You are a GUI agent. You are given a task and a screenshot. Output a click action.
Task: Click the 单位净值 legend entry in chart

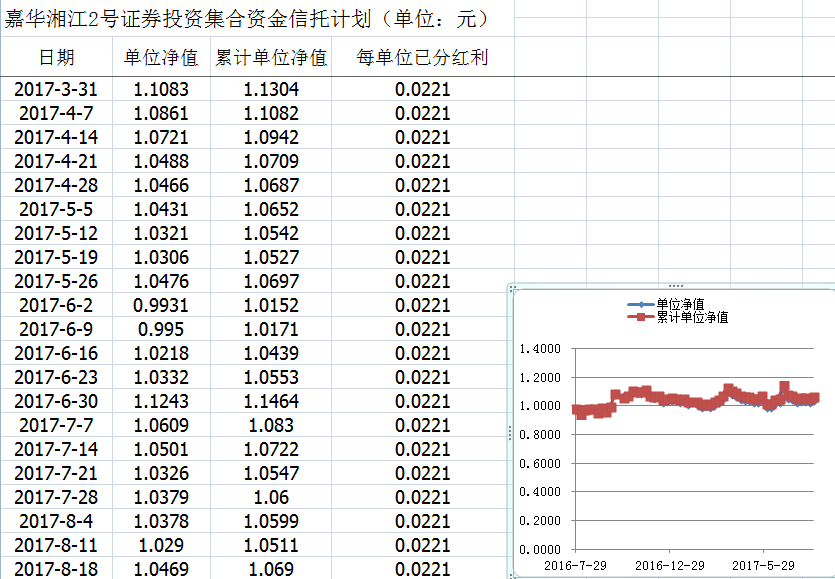(679, 304)
